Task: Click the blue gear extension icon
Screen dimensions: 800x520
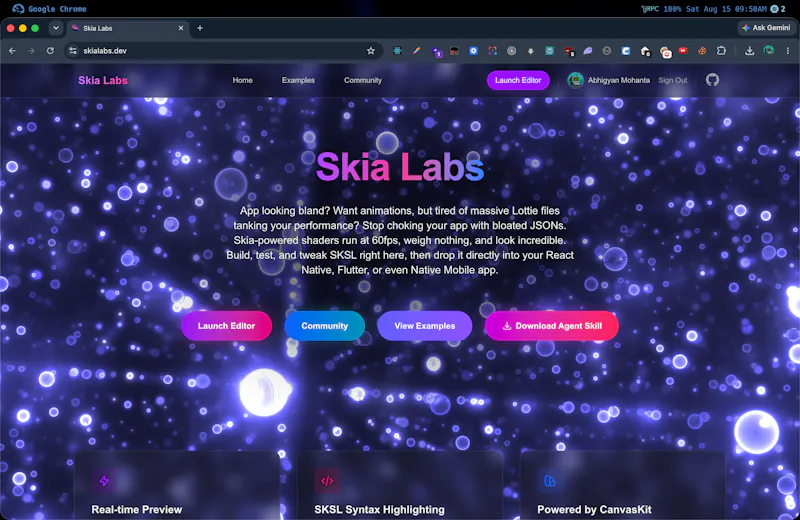Action: click(473, 51)
